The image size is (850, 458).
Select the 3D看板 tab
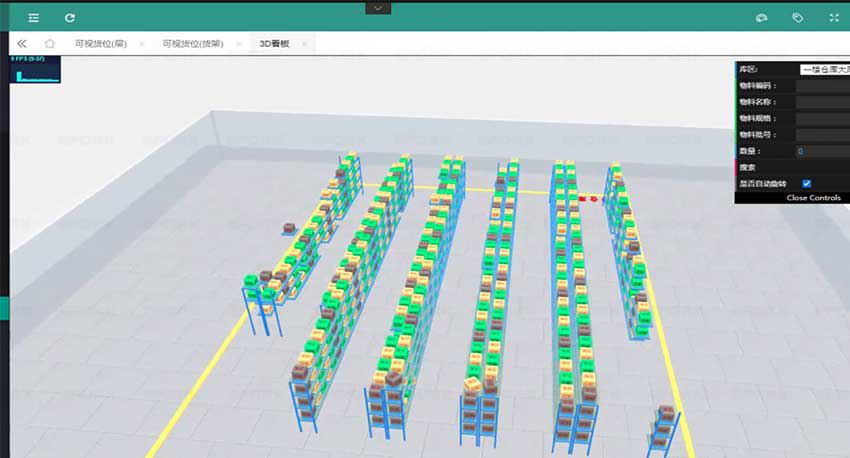coord(274,44)
